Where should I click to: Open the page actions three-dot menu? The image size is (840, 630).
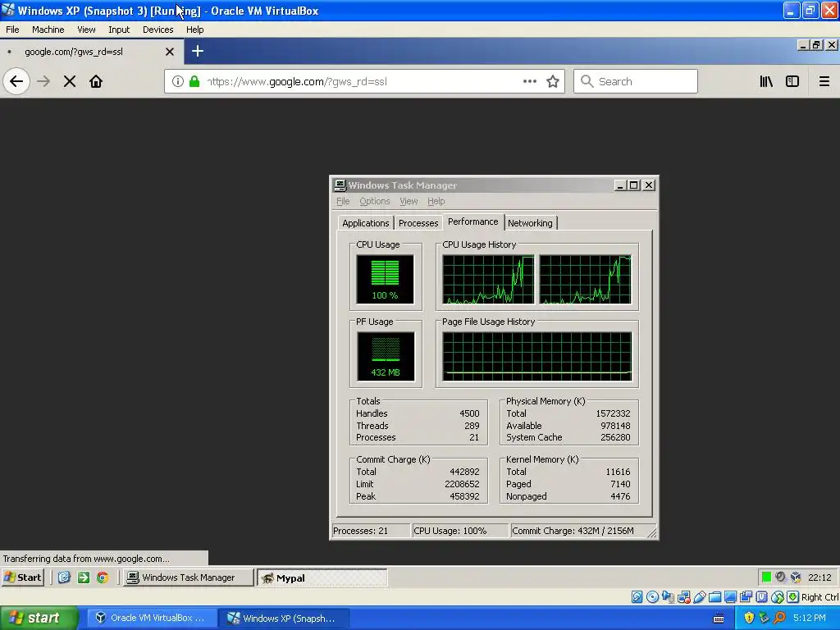pyautogui.click(x=530, y=81)
